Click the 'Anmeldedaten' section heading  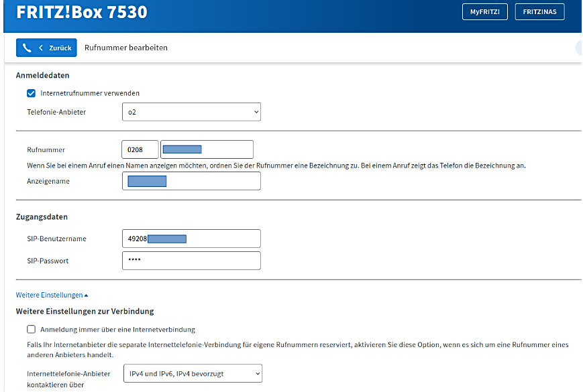coord(43,75)
